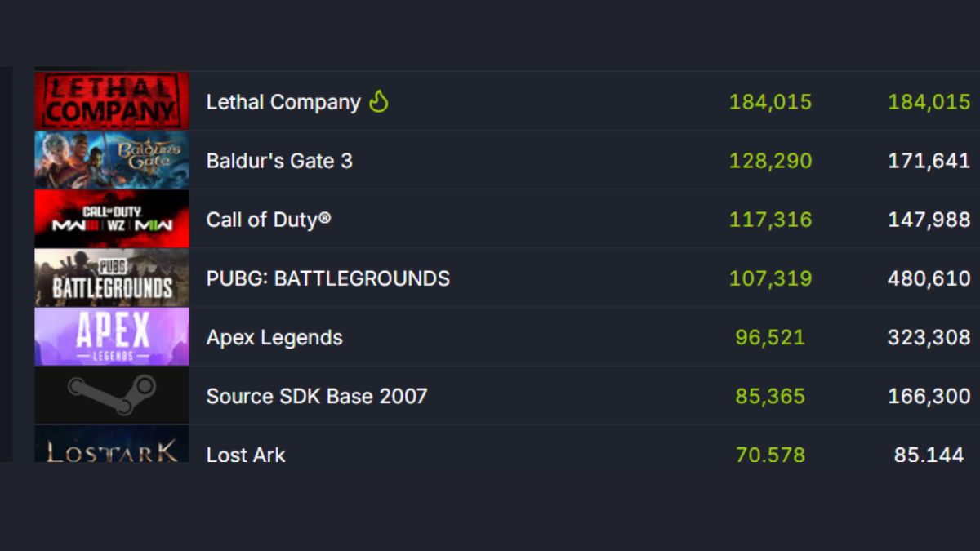Open the Apex Legends purple thumbnail
980x551 pixels.
tap(112, 336)
